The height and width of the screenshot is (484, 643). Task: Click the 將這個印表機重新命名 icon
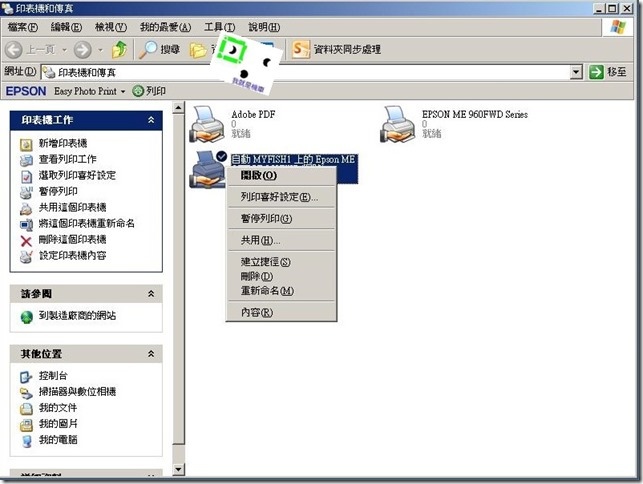pos(26,225)
